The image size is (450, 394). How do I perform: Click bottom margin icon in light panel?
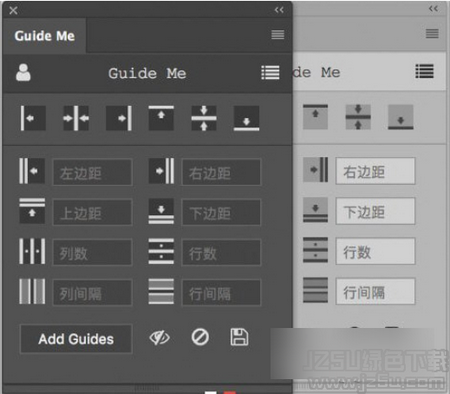[x=316, y=210]
